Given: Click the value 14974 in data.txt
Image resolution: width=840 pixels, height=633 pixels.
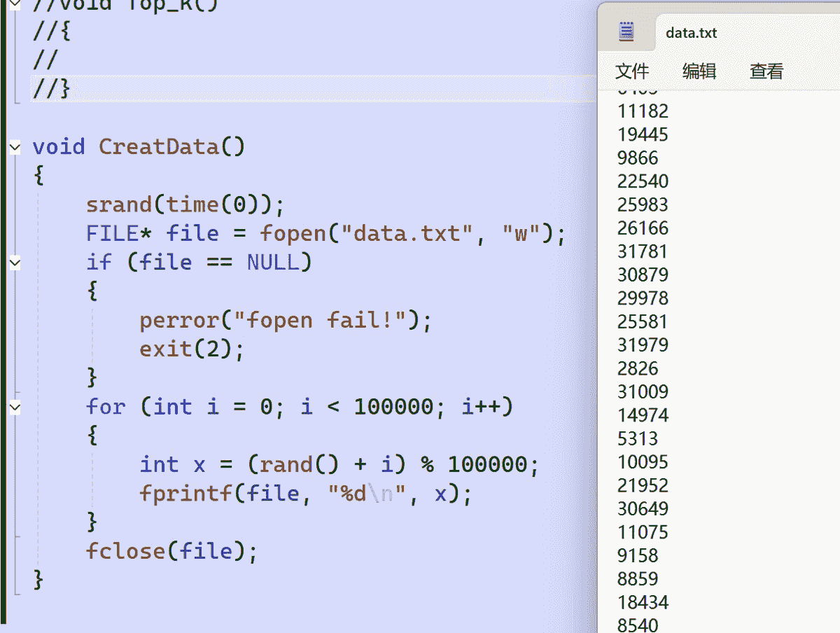Looking at the screenshot, I should coord(643,415).
